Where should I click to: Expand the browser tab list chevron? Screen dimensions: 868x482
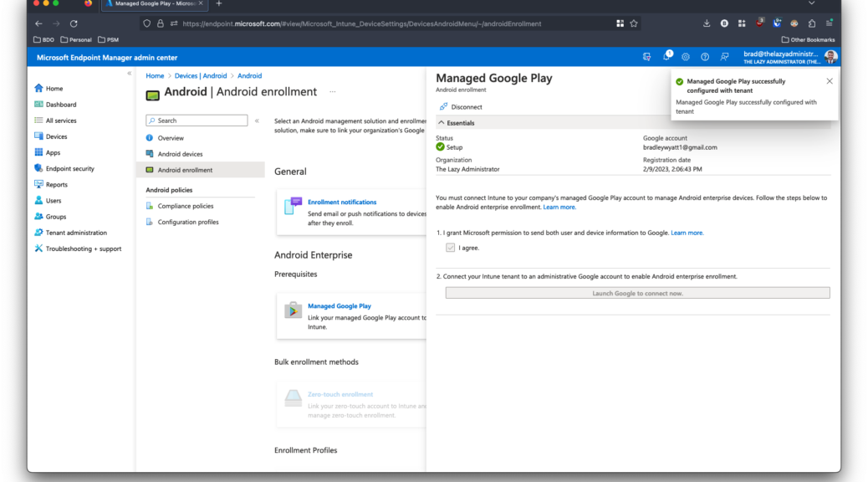811,3
